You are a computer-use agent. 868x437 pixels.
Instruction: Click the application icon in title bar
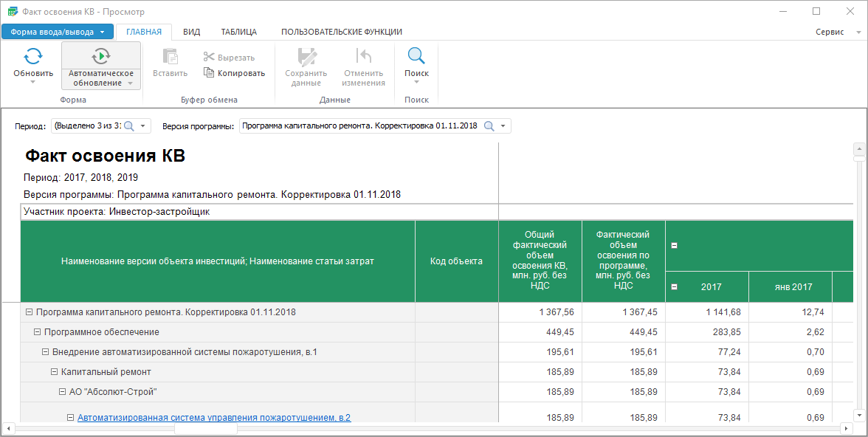click(11, 12)
